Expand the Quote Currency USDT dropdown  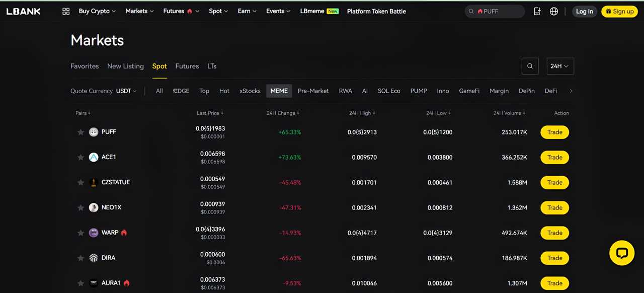126,91
